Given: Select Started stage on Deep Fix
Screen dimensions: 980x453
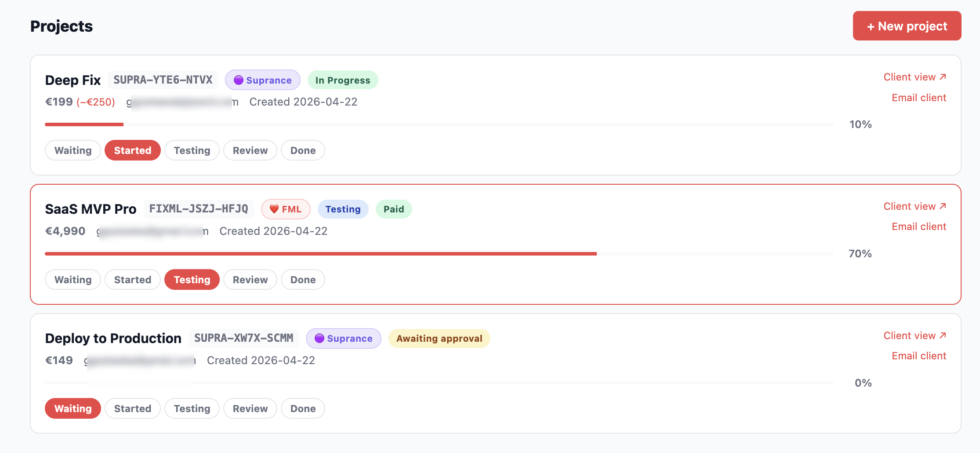Looking at the screenshot, I should 133,150.
